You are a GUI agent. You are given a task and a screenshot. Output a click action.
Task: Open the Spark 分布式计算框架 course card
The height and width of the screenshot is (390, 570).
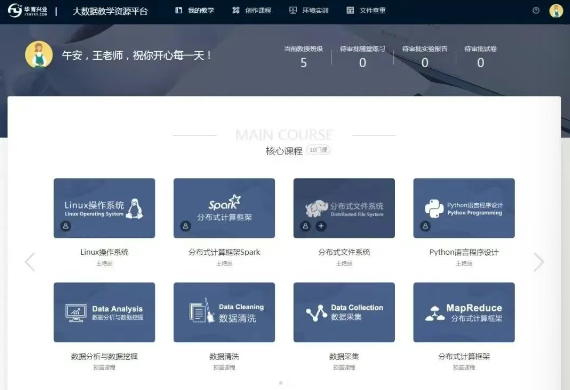[x=224, y=208]
